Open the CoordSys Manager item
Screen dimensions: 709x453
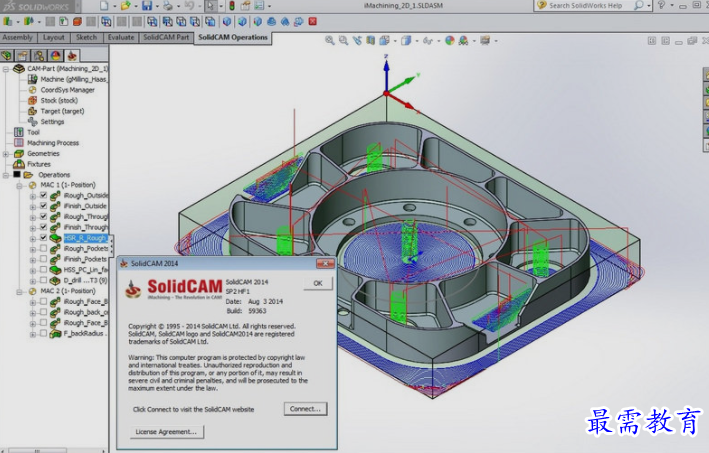(x=67, y=90)
